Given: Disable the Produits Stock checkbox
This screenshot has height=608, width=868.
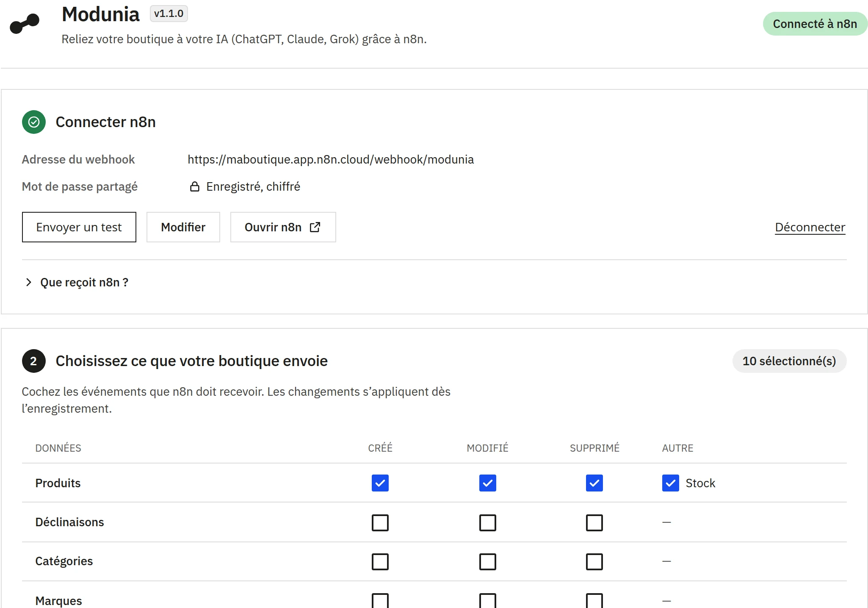Looking at the screenshot, I should (671, 483).
